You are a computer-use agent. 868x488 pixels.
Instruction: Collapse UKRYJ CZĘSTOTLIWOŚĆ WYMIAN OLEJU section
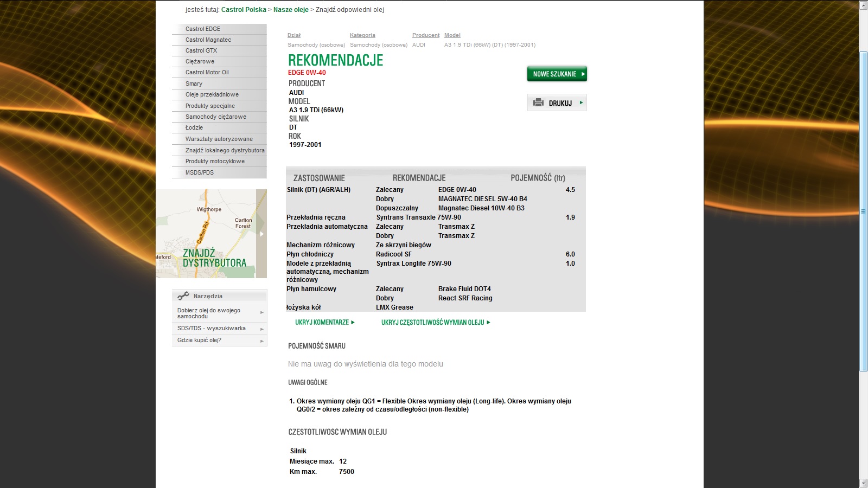[x=436, y=322]
